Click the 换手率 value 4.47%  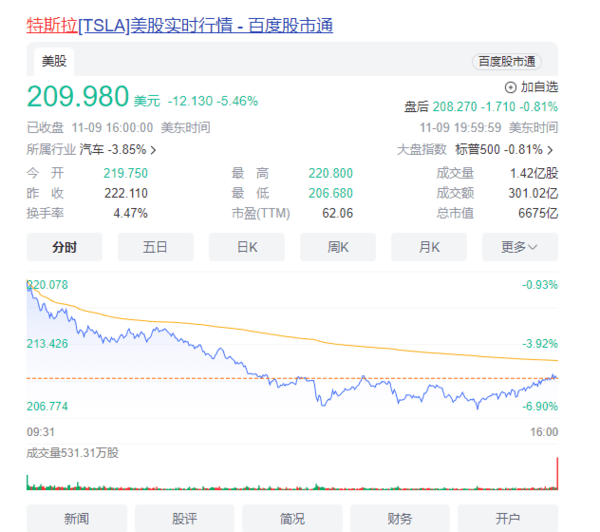point(130,213)
